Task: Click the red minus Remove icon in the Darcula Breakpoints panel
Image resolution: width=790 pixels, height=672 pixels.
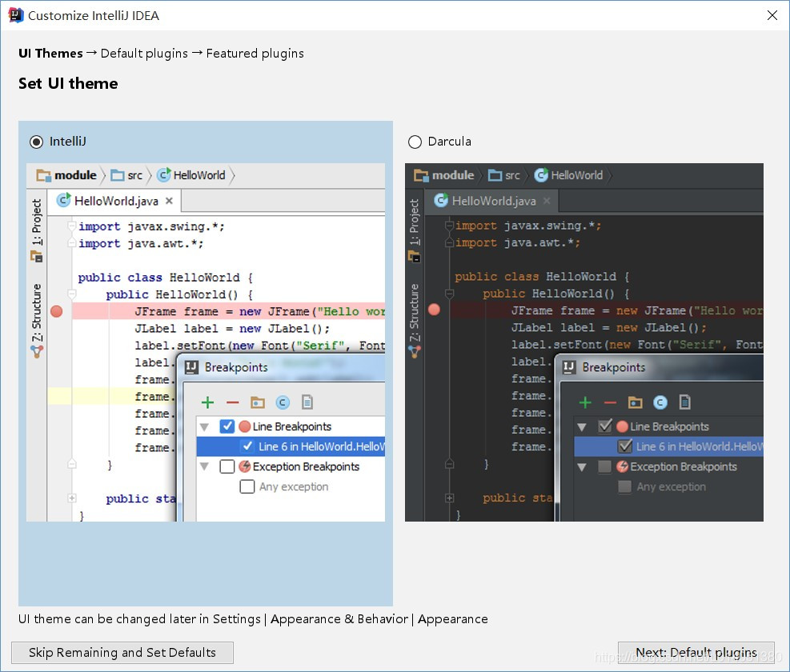Action: tap(610, 402)
